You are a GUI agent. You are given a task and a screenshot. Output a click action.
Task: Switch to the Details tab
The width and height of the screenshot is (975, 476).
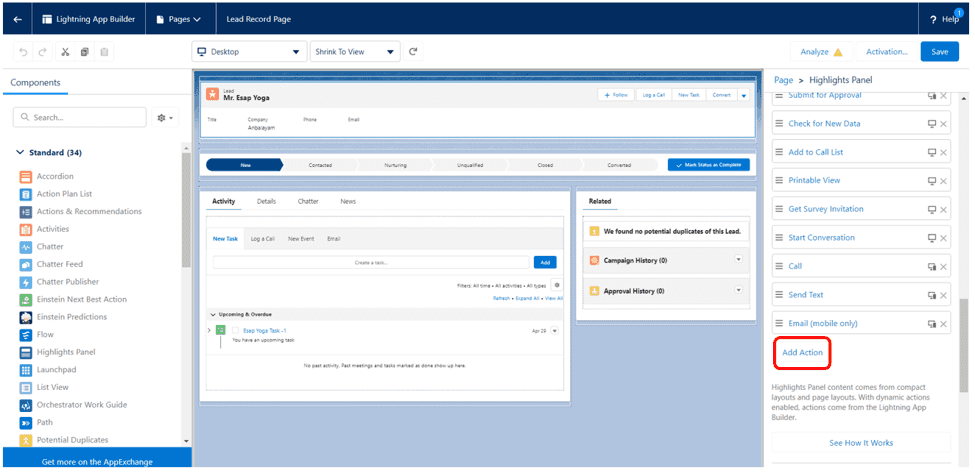click(x=266, y=201)
